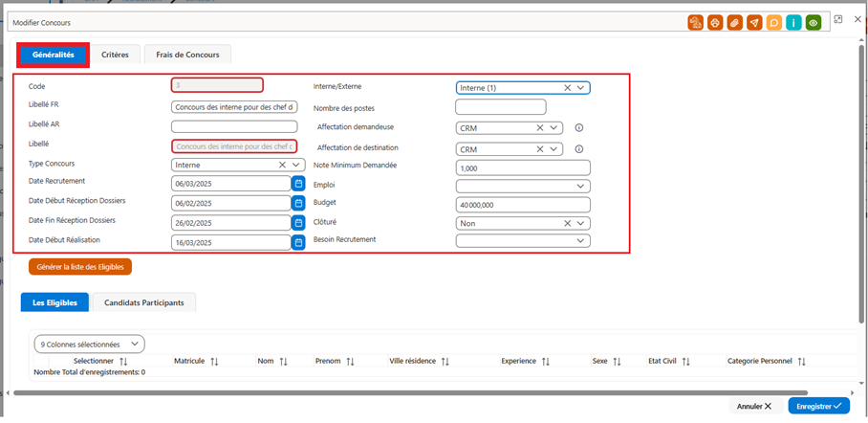Select the Les Eligibles tab

[54, 302]
